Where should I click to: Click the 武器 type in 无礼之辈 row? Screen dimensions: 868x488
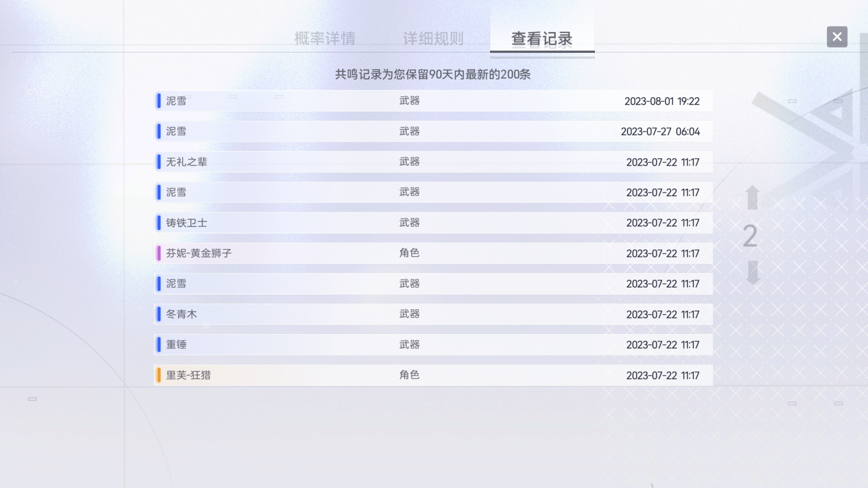point(410,162)
